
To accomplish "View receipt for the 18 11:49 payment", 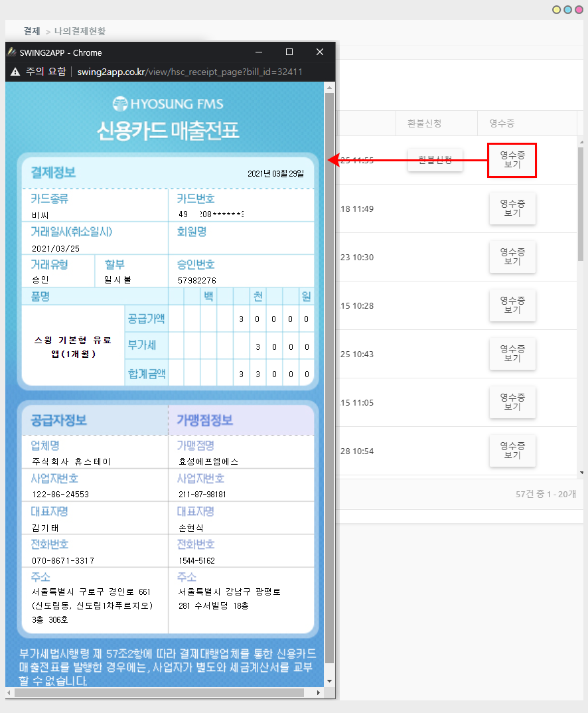I will click(x=512, y=208).
